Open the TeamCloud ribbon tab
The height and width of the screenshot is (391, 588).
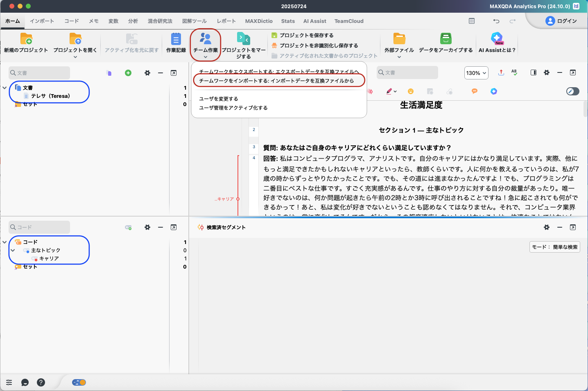(349, 21)
